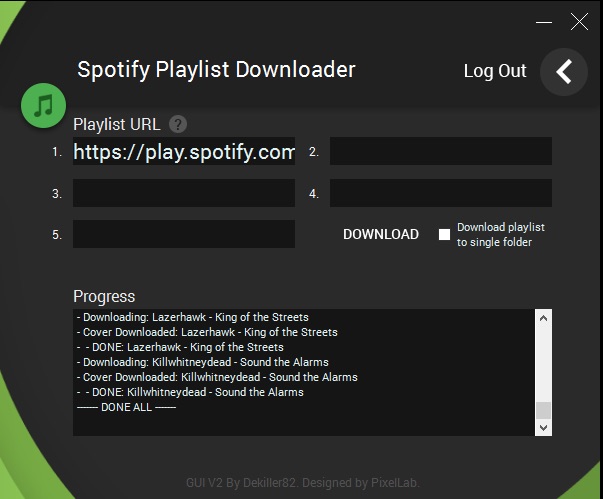Close the Spotify Playlist Downloader window
The width and height of the screenshot is (603, 499).
pos(579,22)
